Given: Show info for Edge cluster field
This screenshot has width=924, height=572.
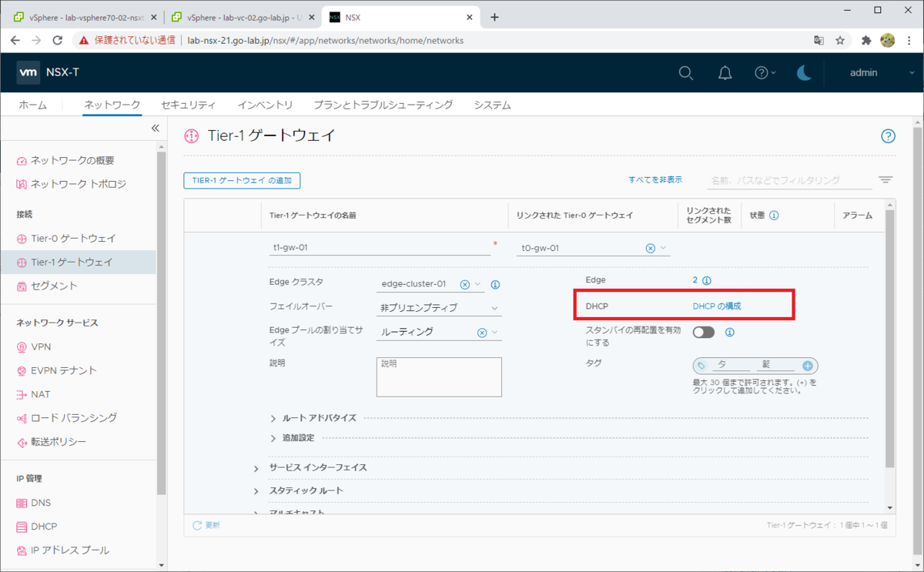Looking at the screenshot, I should point(495,284).
